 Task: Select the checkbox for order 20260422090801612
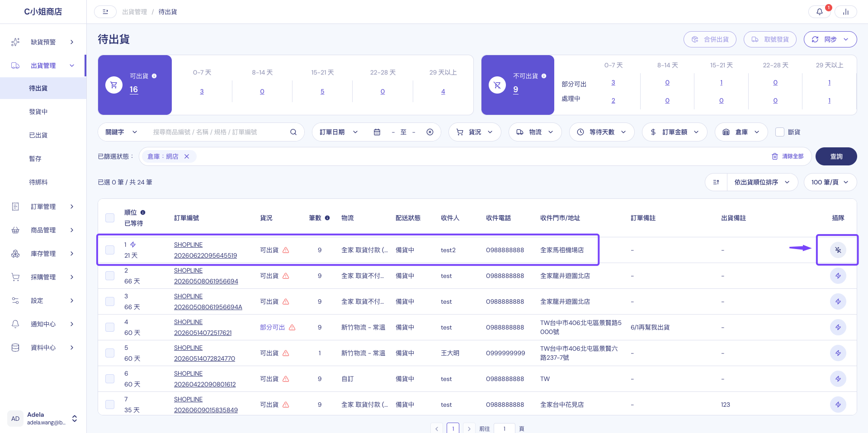click(x=110, y=379)
